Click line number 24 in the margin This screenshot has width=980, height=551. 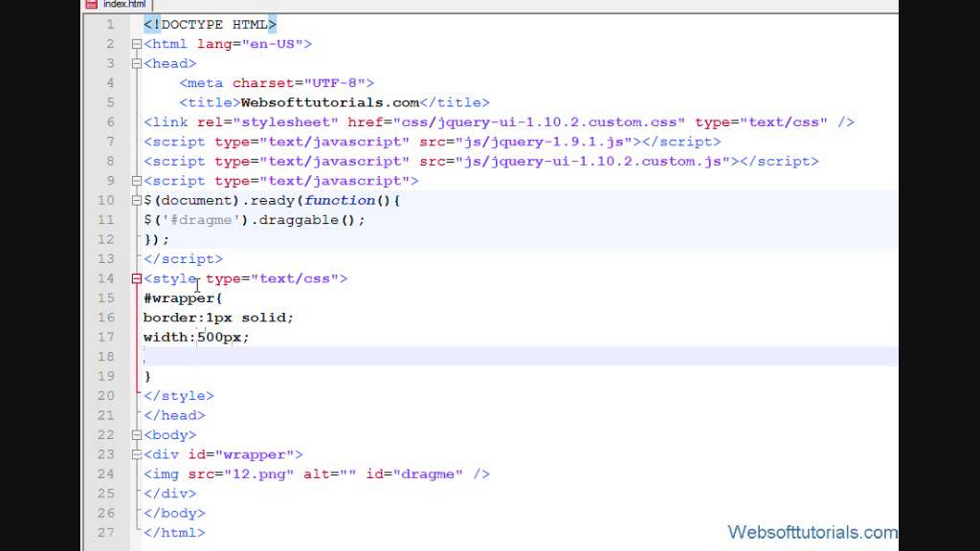point(105,474)
